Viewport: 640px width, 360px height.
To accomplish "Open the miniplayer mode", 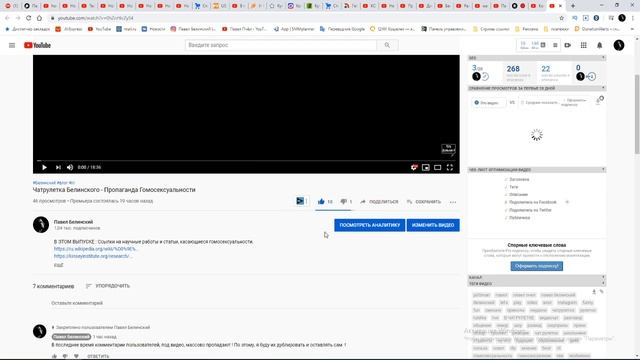I will (x=426, y=167).
